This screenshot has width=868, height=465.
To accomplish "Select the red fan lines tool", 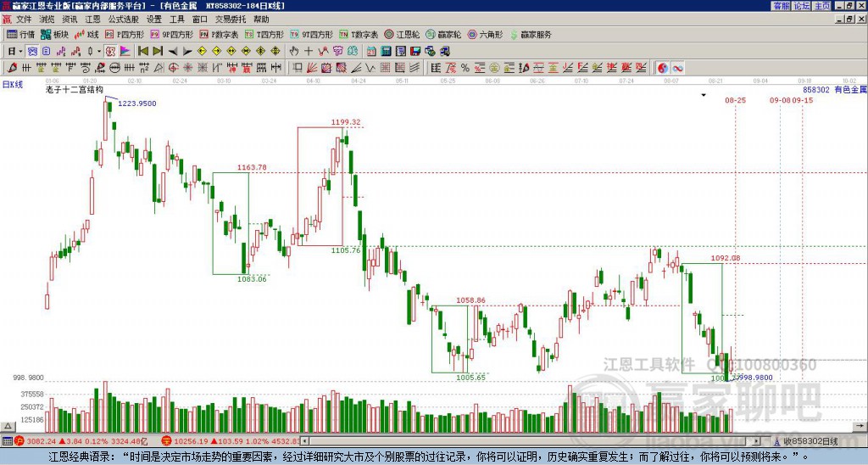I will 312,68.
